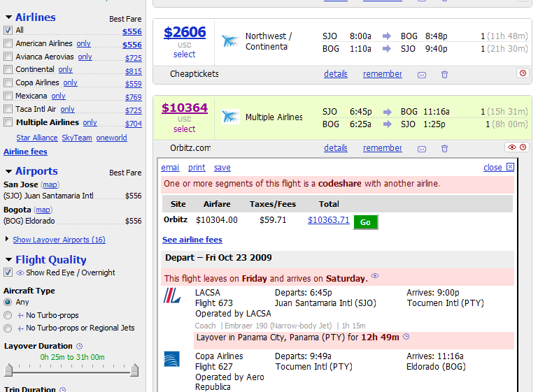The image size is (538, 392).
Task: Click the SJO to BOG arrow at 8:00a
Action: [387, 36]
